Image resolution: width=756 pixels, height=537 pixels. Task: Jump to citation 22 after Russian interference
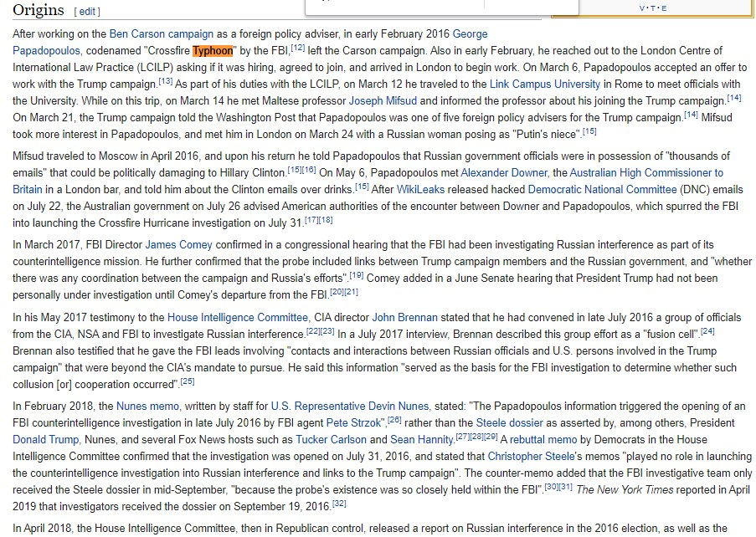tap(313, 331)
